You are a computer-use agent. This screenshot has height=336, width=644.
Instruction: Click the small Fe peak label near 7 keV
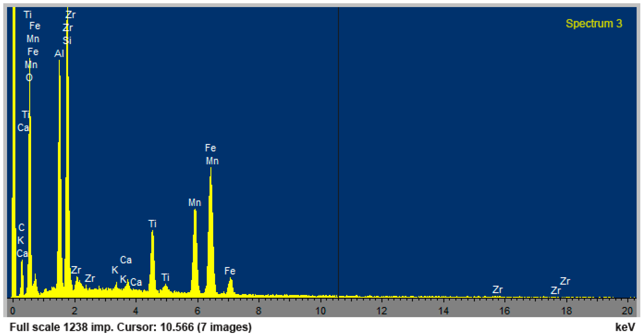(x=230, y=271)
